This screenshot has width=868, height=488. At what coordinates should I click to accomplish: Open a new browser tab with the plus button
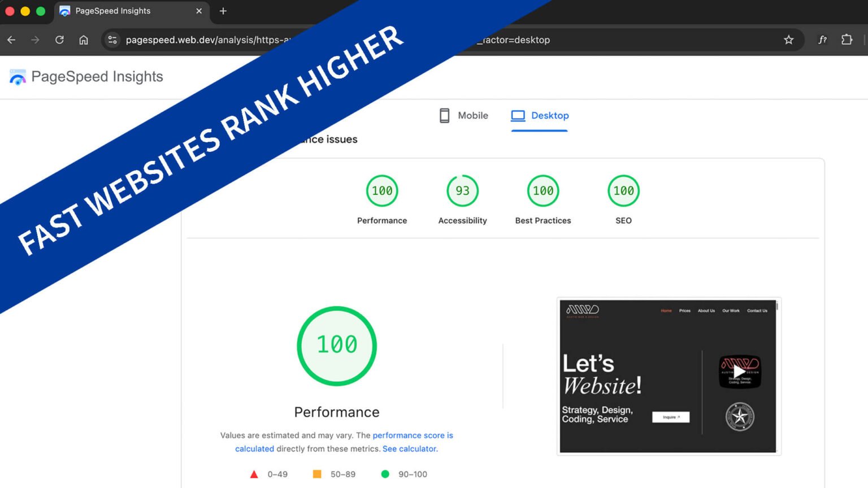point(223,11)
